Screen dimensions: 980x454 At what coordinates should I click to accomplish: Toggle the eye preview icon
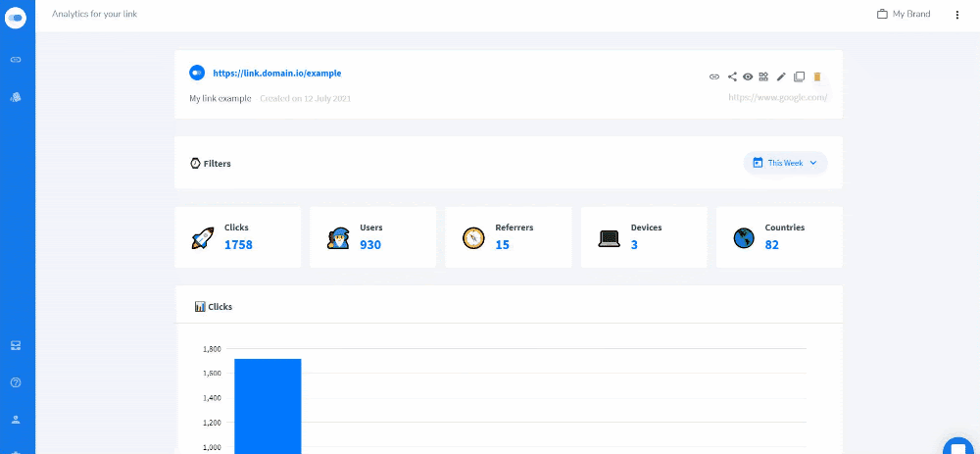point(748,76)
